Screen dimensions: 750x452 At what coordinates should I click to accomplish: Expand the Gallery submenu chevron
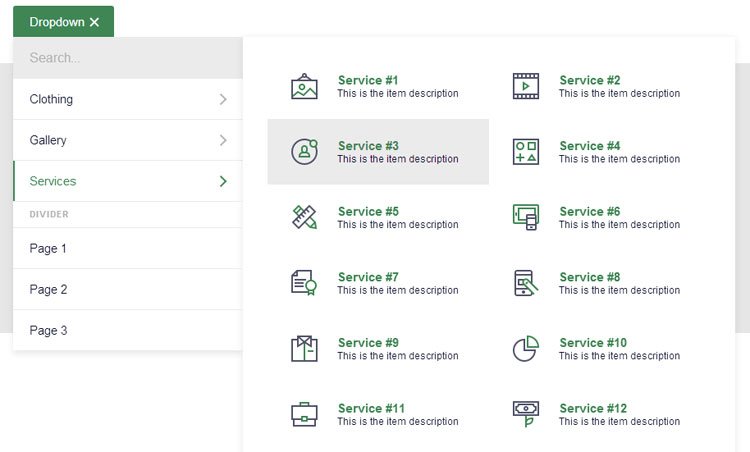223,140
